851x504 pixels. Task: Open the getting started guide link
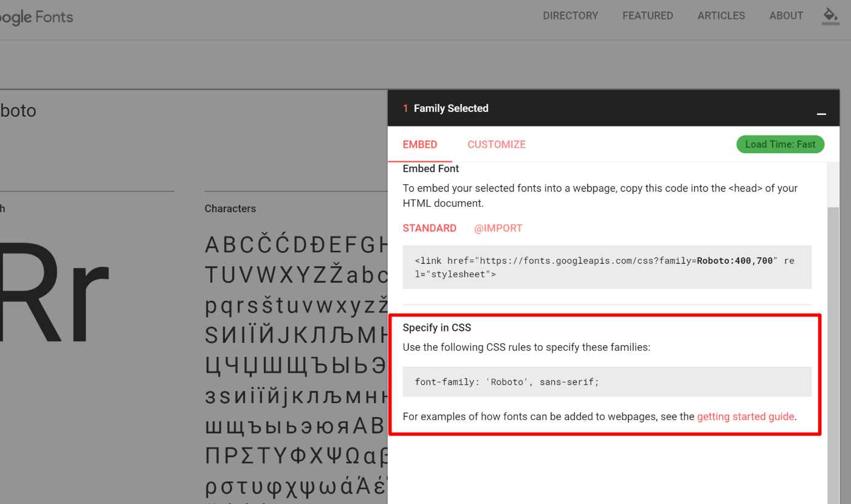745,416
